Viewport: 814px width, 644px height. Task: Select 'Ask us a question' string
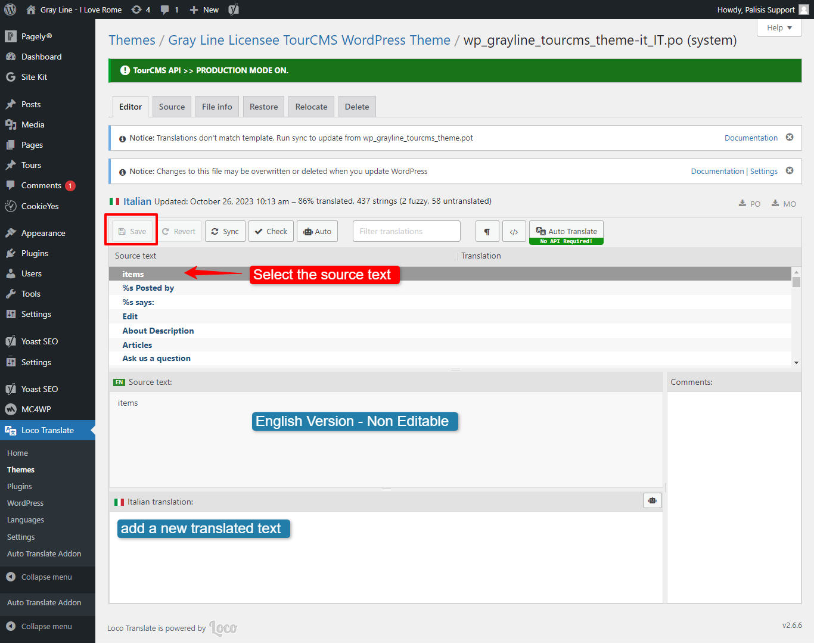[450, 358]
